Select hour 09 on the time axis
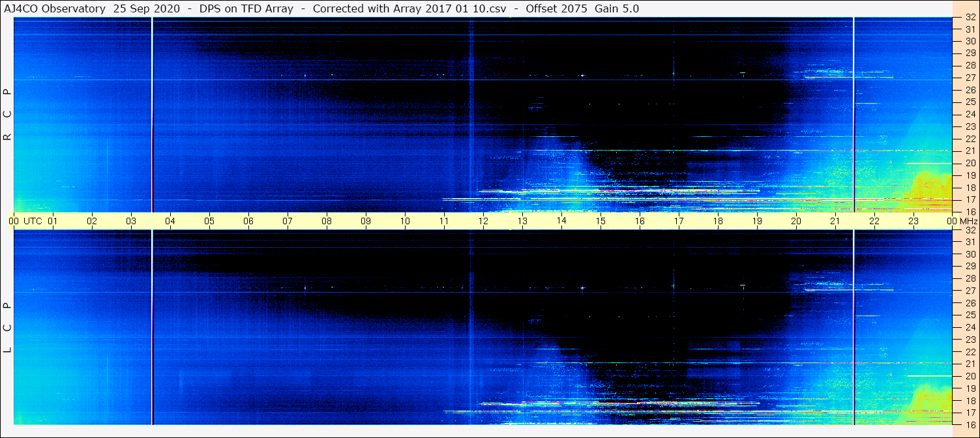This screenshot has height=438, width=980. tap(366, 221)
